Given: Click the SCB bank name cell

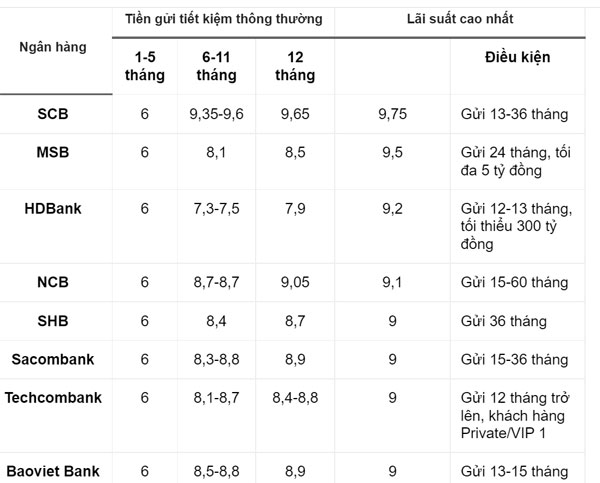Looking at the screenshot, I should (x=54, y=115).
